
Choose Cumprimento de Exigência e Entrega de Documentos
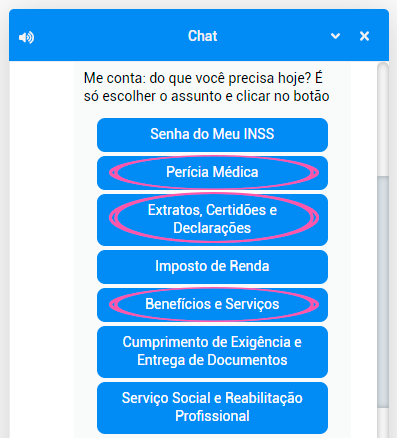(x=212, y=352)
